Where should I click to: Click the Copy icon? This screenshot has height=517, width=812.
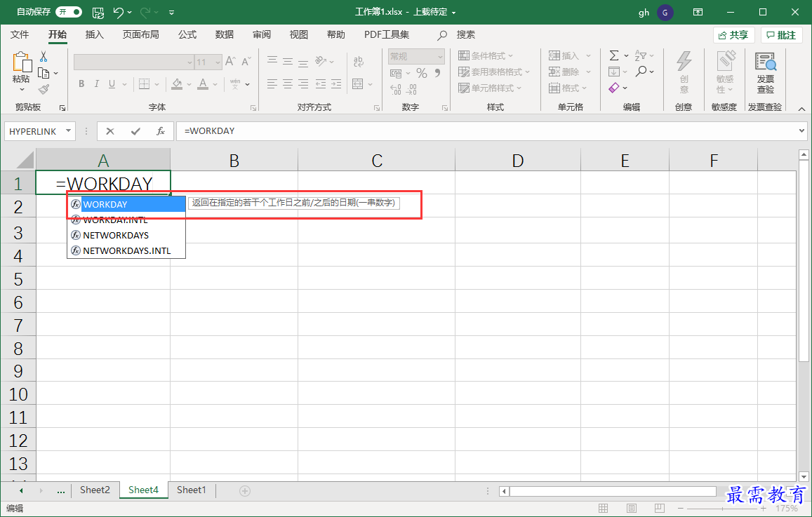point(44,73)
